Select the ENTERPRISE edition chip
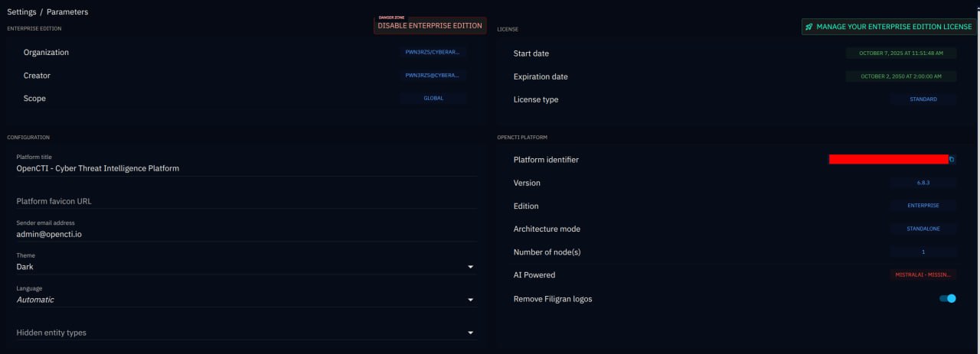Image resolution: width=980 pixels, height=354 pixels. click(923, 206)
